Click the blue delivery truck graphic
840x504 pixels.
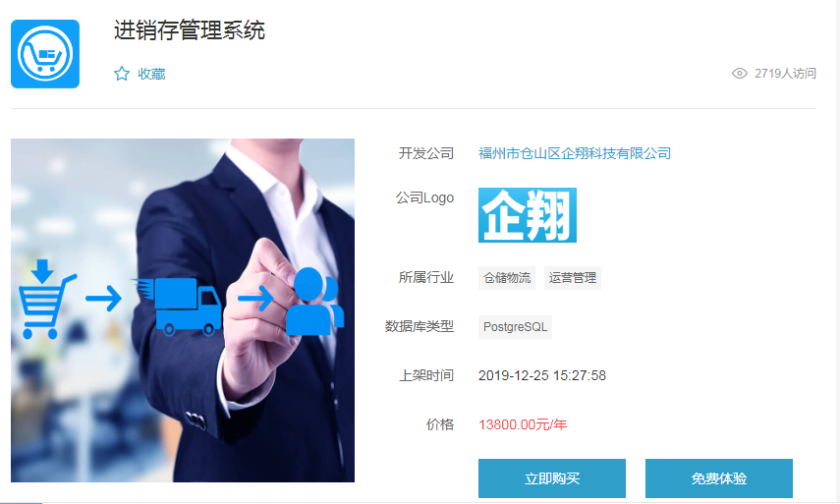click(x=178, y=307)
